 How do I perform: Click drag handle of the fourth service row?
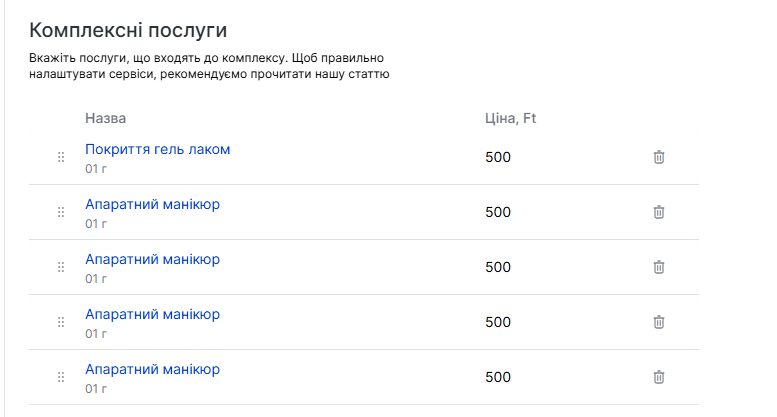(x=61, y=322)
